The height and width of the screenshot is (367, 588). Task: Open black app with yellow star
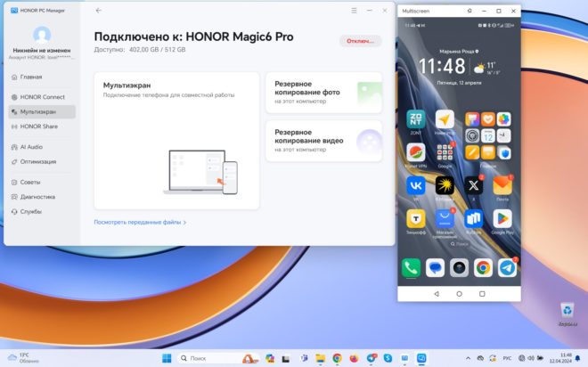point(445,185)
